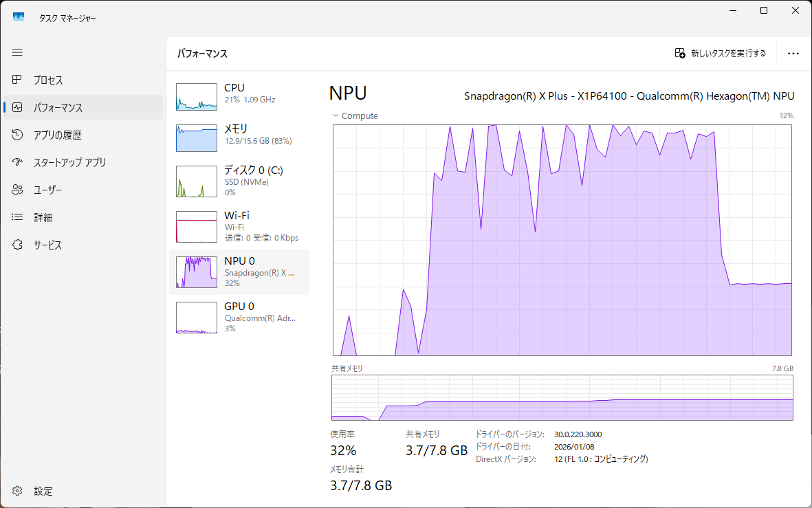Click the NPU heading text
812x508 pixels.
click(348, 93)
